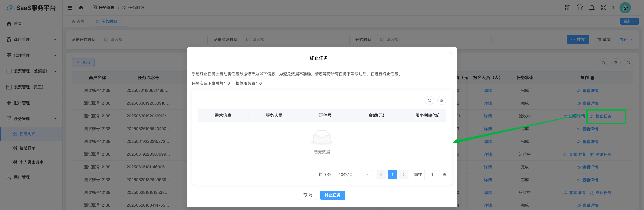
Task: Expand the 商户管理 sidebar menu
Action: pos(31,39)
